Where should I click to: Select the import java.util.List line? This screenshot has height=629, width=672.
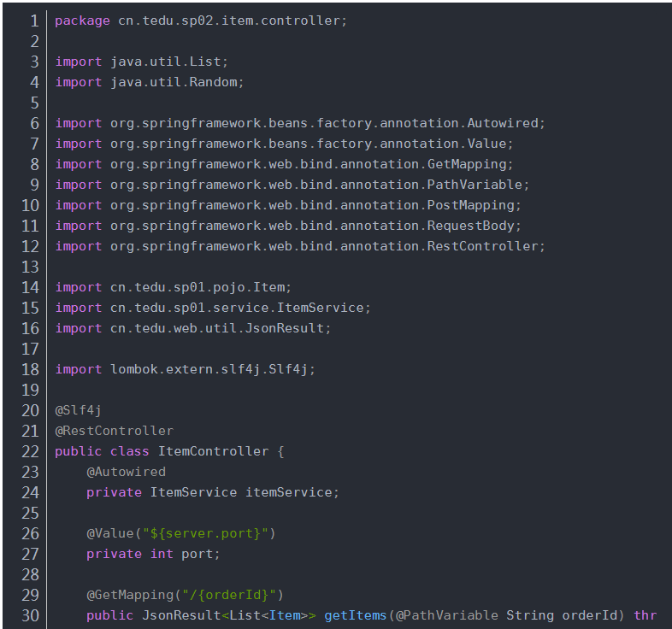click(141, 62)
